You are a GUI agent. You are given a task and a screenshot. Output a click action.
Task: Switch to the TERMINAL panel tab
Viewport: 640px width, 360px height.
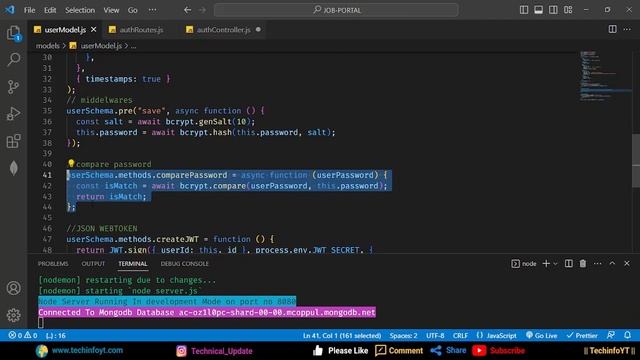click(x=133, y=264)
